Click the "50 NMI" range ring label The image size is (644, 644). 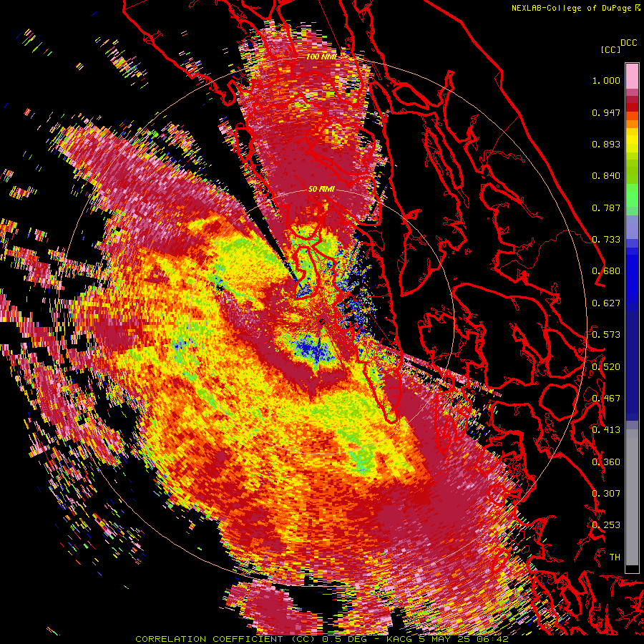321,190
